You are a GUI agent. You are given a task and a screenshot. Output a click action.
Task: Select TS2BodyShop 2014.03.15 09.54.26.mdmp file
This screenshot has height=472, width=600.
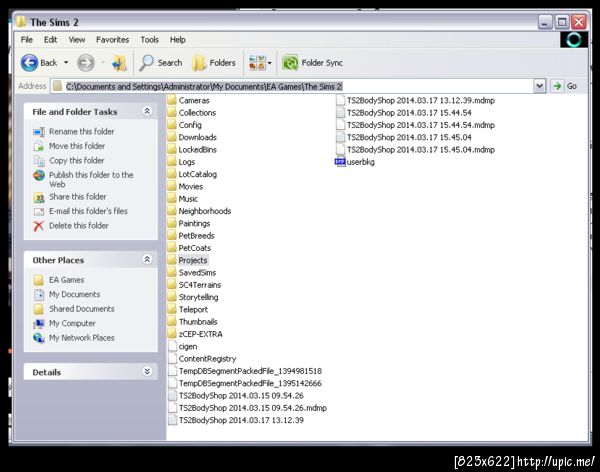(248, 408)
